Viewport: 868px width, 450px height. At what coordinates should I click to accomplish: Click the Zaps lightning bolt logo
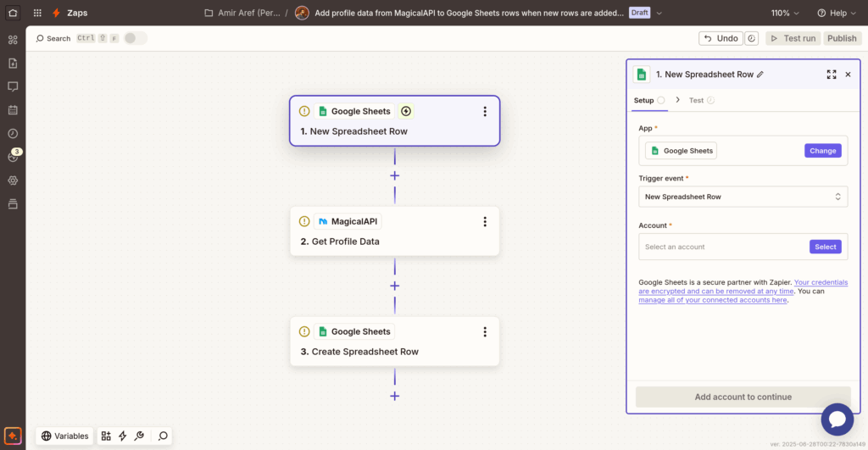(x=57, y=13)
